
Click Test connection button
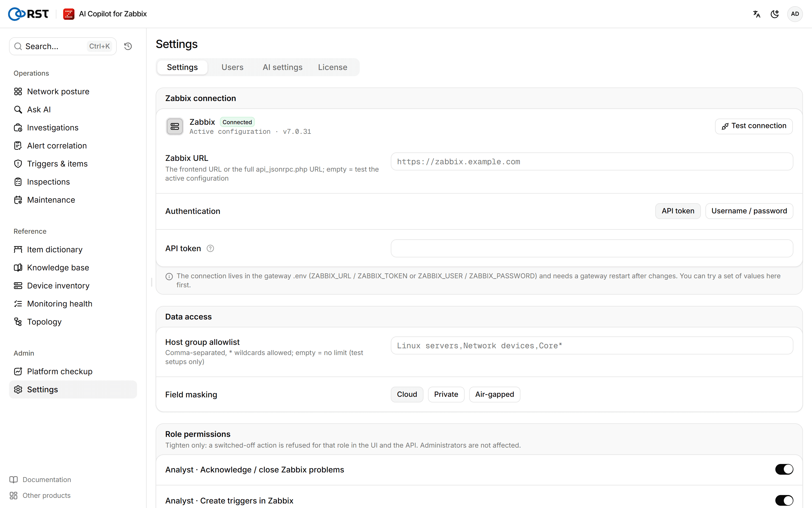coord(754,126)
